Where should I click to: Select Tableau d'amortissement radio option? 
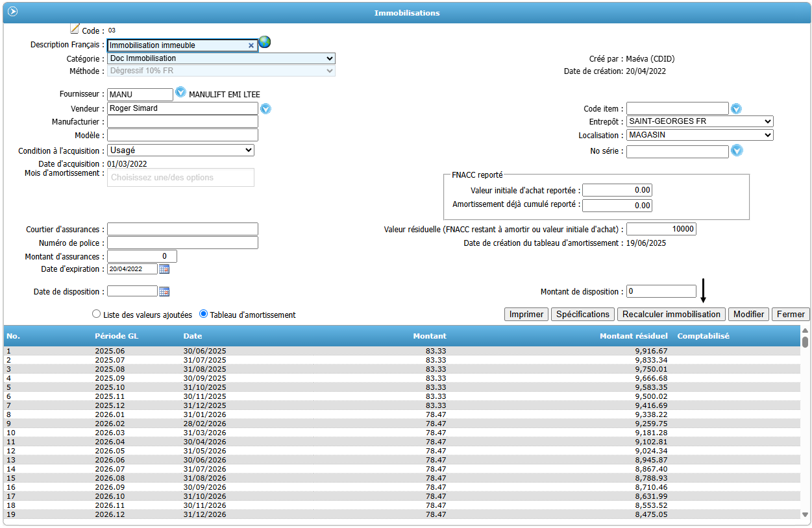[204, 314]
